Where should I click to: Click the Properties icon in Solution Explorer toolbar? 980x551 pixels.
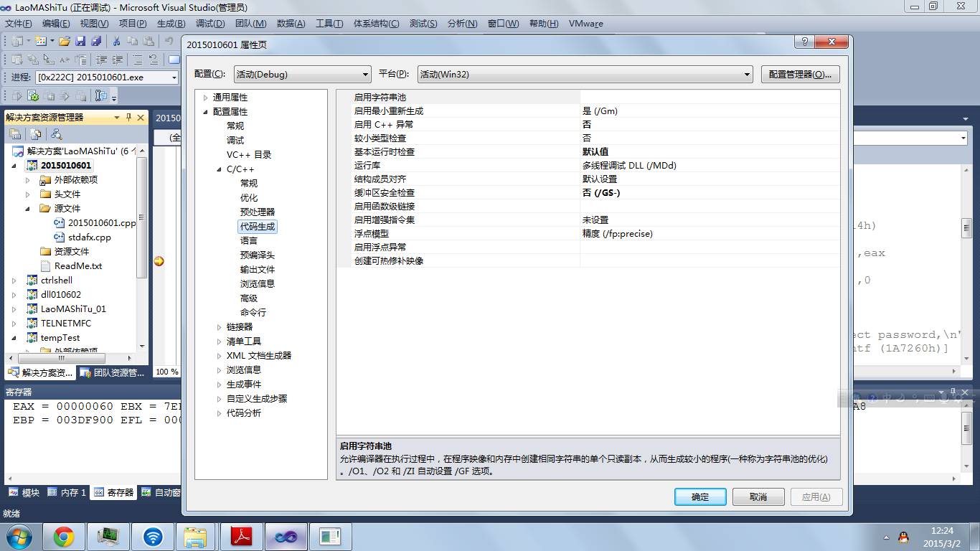tap(15, 134)
